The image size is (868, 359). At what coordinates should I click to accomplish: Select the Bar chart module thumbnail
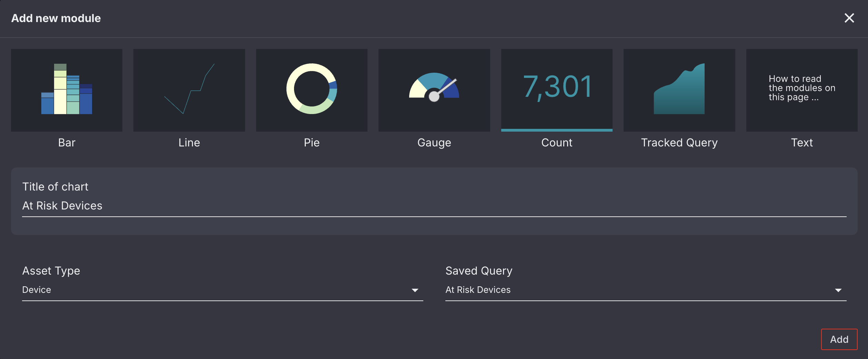coord(67,90)
